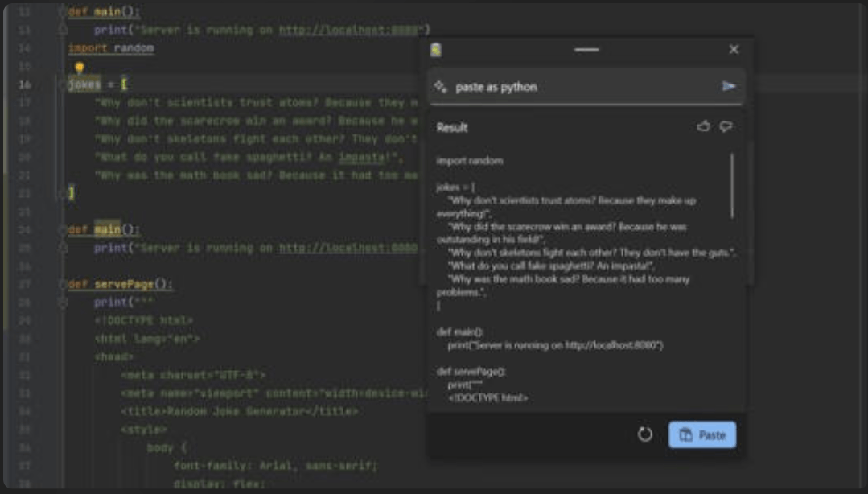
Task: Click the "<title>Random Joke Generator</title>" line
Action: (239, 411)
